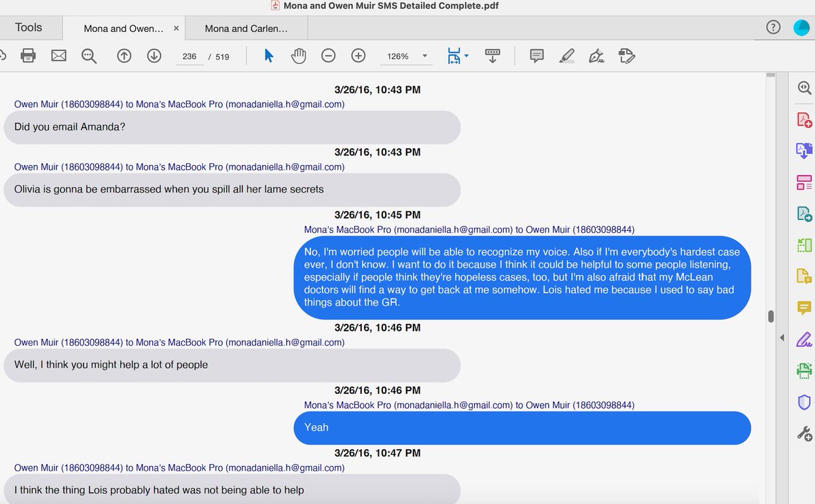Choose the arrow Selection tool

click(x=268, y=56)
